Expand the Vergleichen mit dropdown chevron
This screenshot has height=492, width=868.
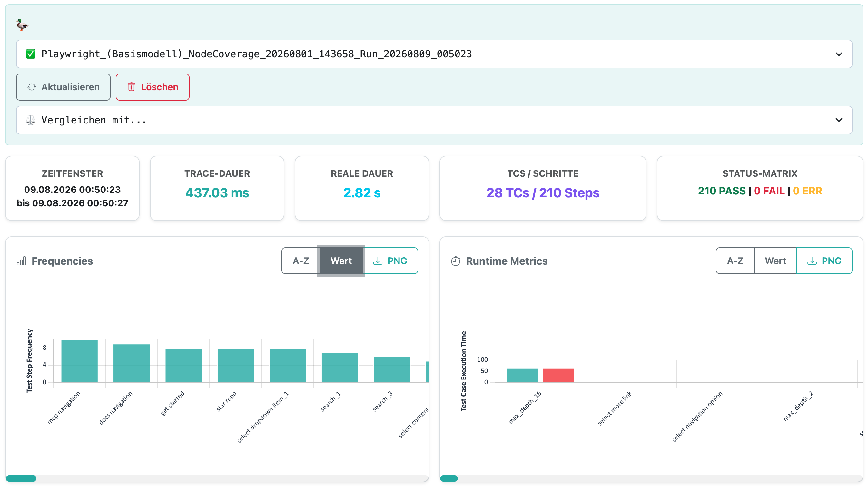pyautogui.click(x=839, y=120)
